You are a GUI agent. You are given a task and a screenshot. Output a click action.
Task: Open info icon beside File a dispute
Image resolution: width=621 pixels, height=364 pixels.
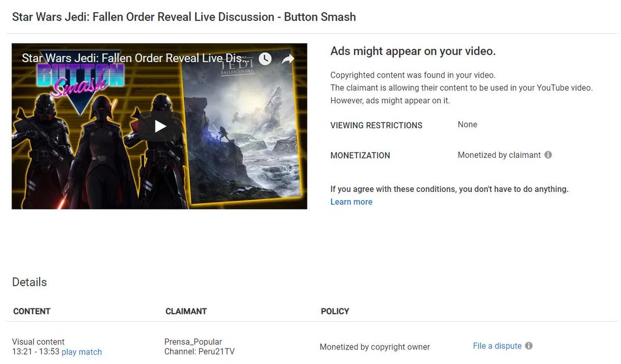click(529, 346)
